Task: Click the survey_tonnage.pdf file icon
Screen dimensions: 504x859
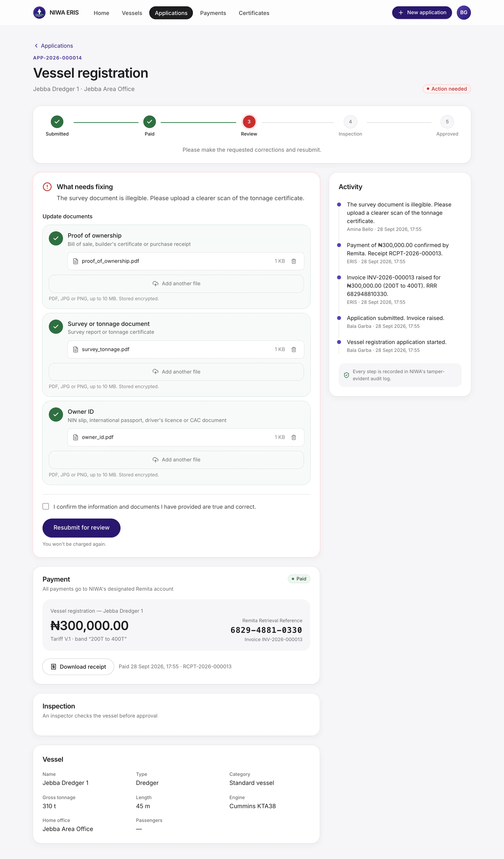Action: pyautogui.click(x=76, y=349)
